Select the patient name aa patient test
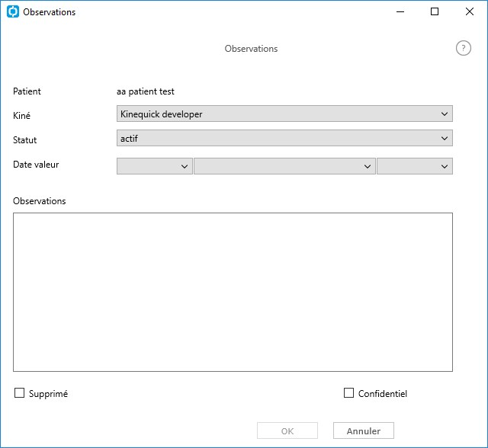The image size is (488, 448). pyautogui.click(x=146, y=91)
